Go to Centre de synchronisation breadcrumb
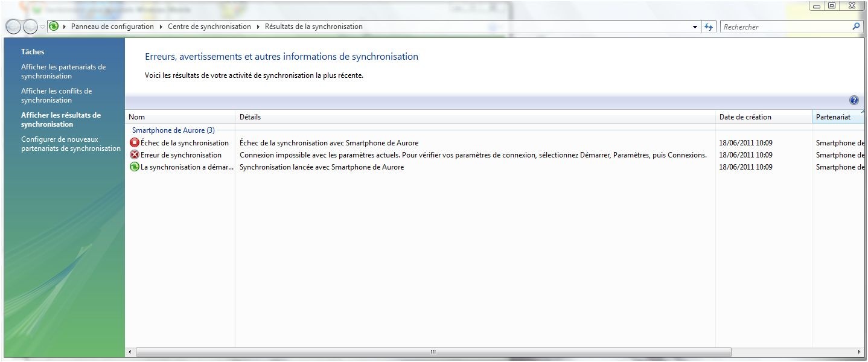The width and height of the screenshot is (868, 362). point(209,27)
